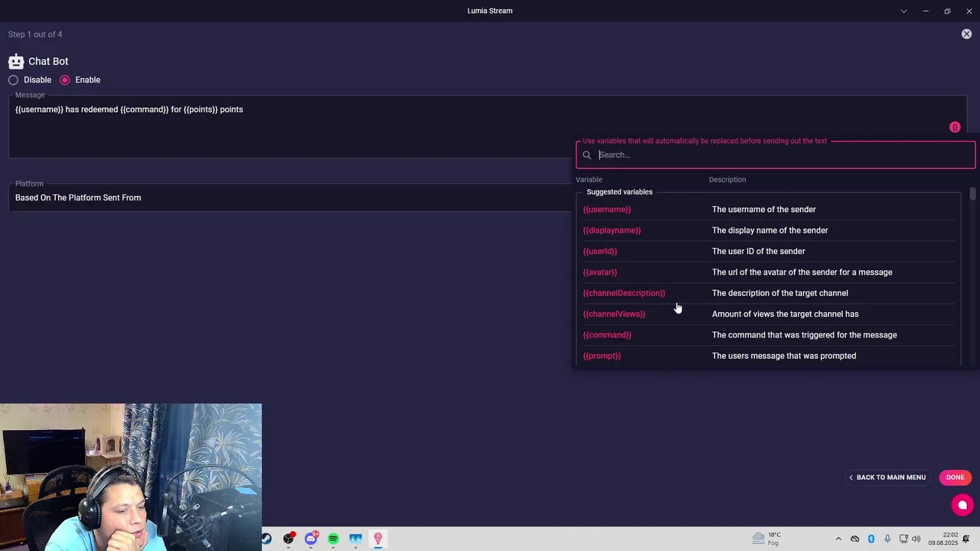Show hidden tray icons with the chevron
Viewport: 980px width, 551px height.
[838, 539]
